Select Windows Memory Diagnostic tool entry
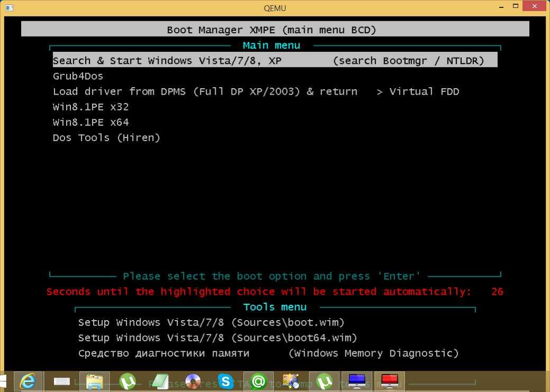Image resolution: width=550 pixels, height=392 pixels. pos(268,353)
